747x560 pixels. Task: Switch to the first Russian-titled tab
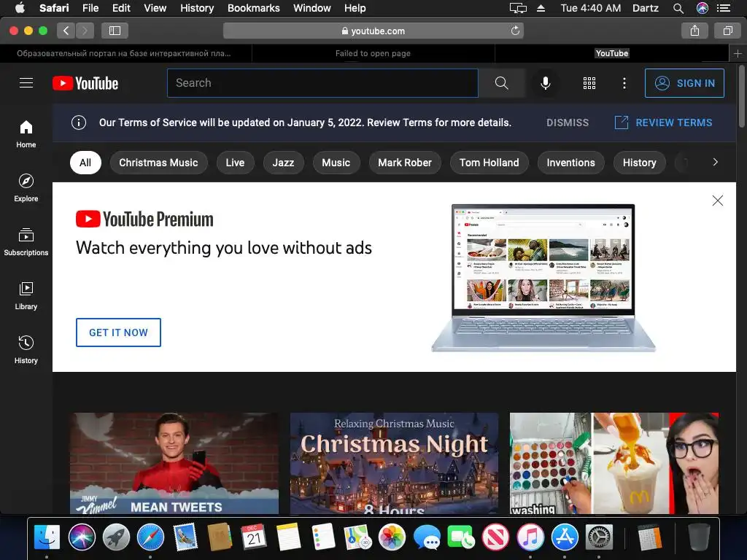[x=124, y=53]
